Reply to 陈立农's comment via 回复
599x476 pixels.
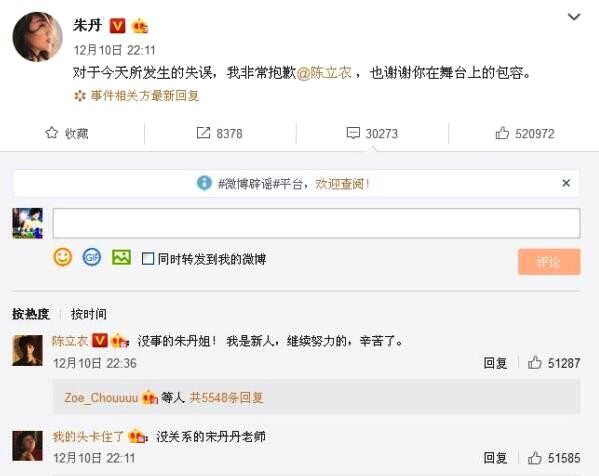click(x=495, y=363)
